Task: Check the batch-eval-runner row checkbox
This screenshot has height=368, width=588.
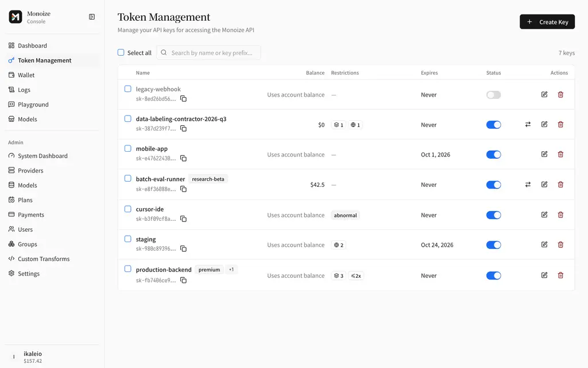Action: coord(128,178)
